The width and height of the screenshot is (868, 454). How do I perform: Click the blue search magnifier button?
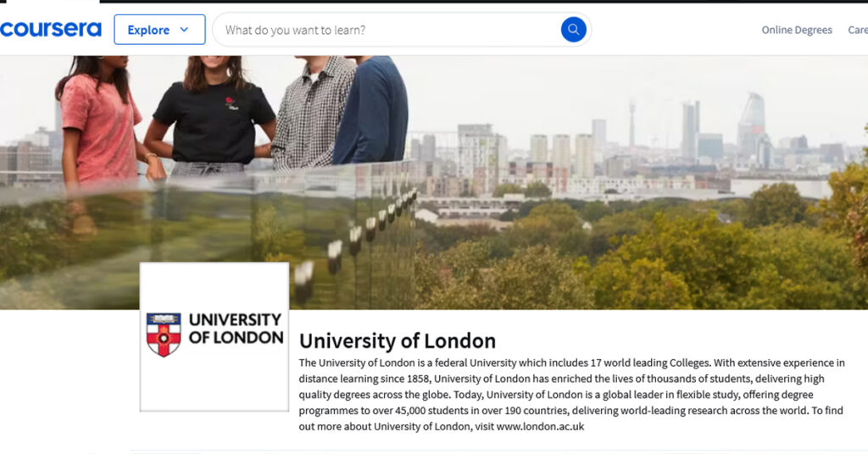(574, 30)
